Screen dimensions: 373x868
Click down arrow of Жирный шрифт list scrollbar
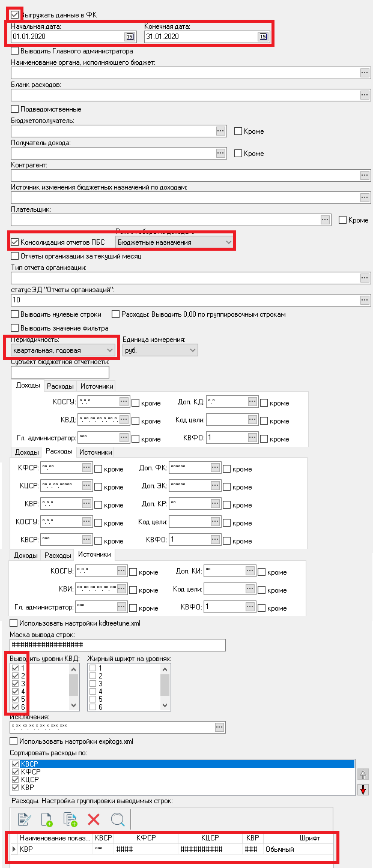click(165, 705)
